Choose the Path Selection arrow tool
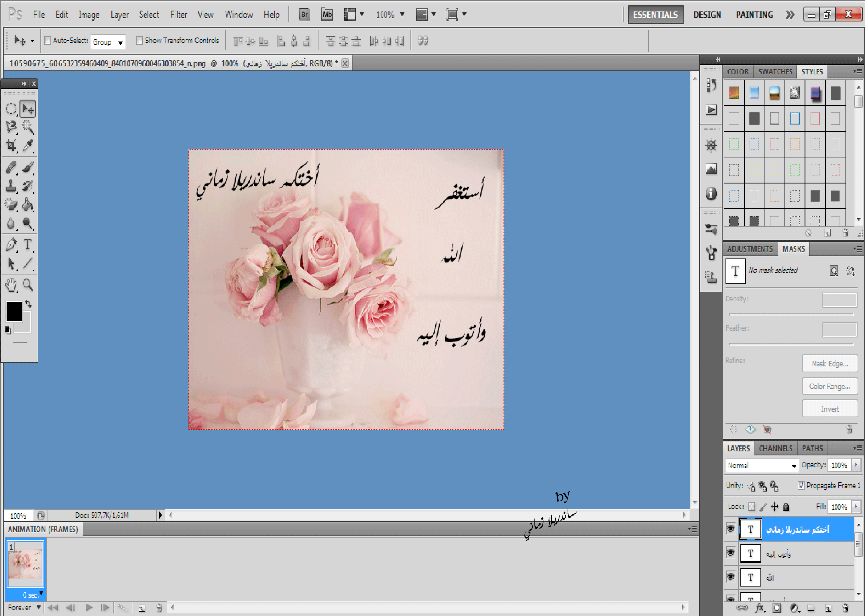865x616 pixels. coord(11,263)
